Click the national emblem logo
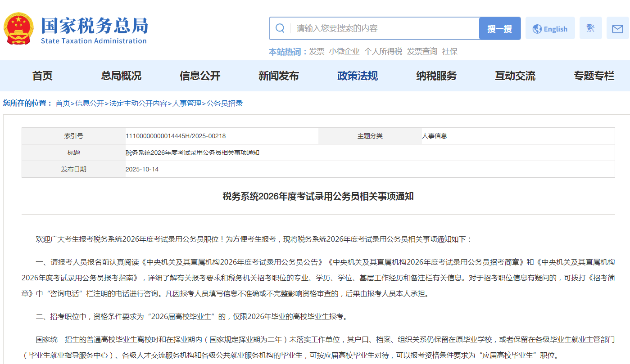The image size is (630, 364). point(18,29)
